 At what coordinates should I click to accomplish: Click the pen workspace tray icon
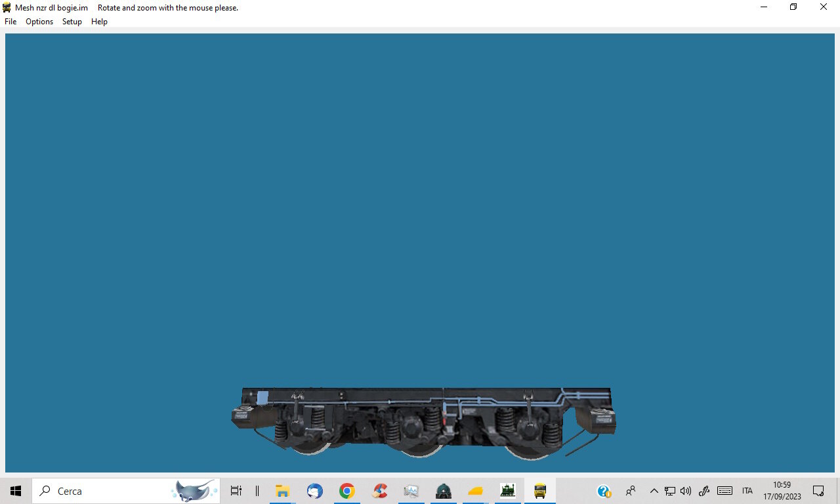pos(704,491)
